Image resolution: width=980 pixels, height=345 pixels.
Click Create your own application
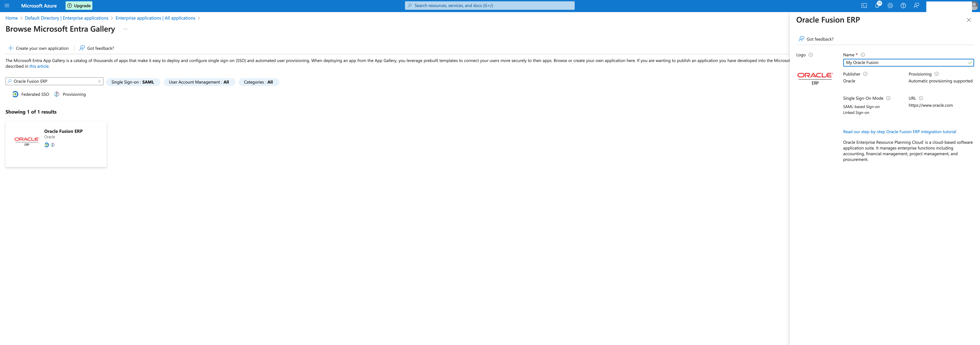38,48
